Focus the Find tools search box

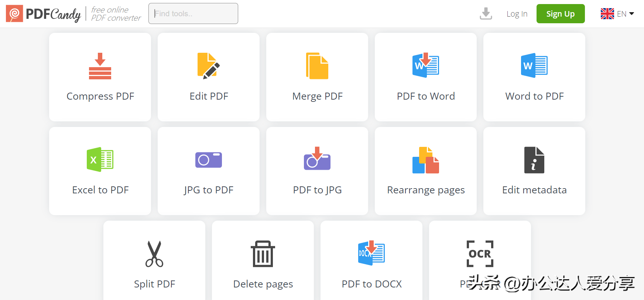click(x=193, y=14)
